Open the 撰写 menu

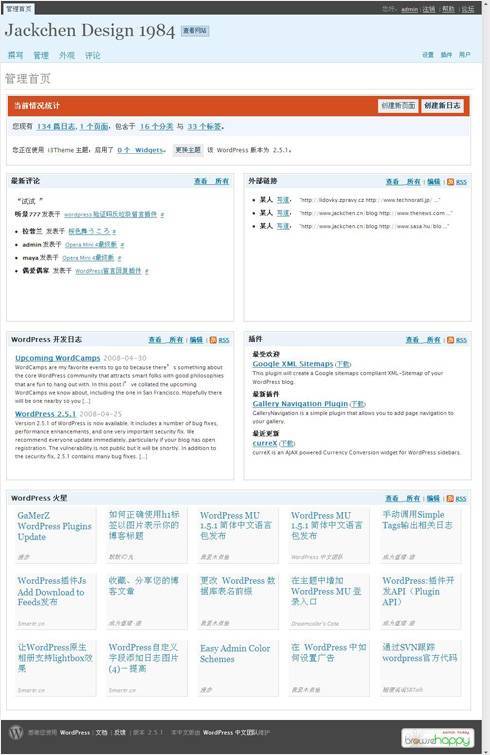click(x=15, y=55)
